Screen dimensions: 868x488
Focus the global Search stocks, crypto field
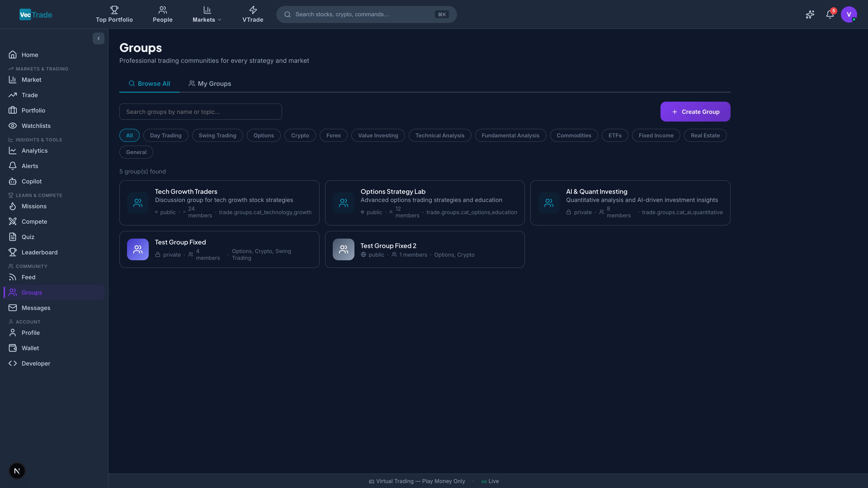(366, 14)
